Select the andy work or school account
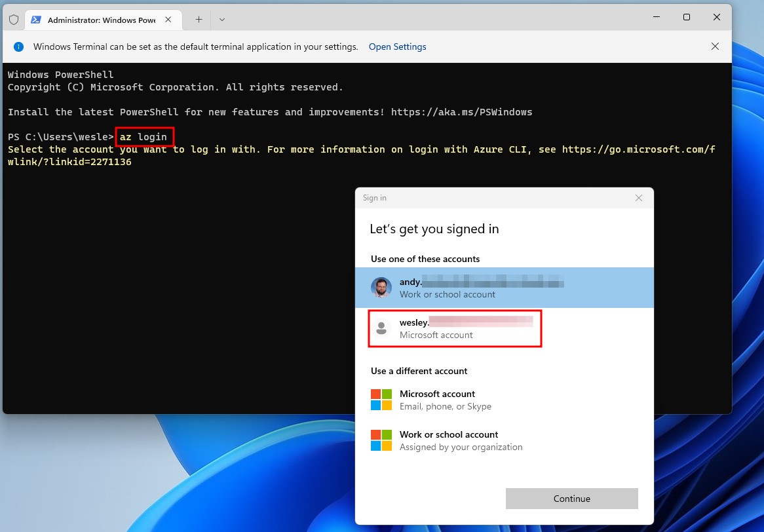Viewport: 764px width, 532px height. click(505, 288)
